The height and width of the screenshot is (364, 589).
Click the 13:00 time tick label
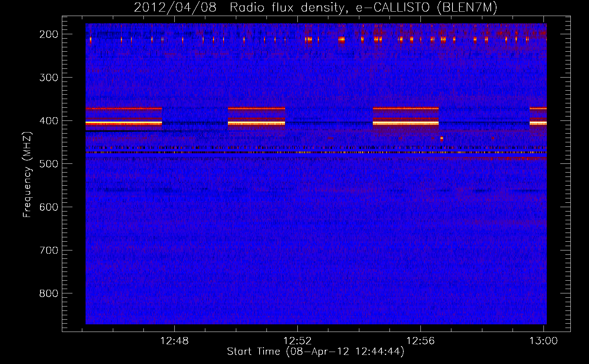pos(543,341)
